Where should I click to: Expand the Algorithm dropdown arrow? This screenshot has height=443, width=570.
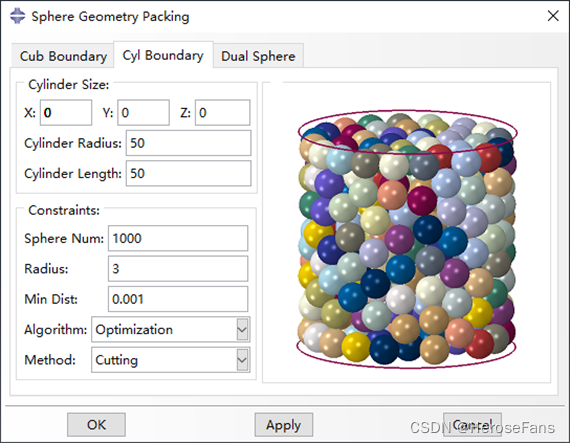[x=242, y=330]
